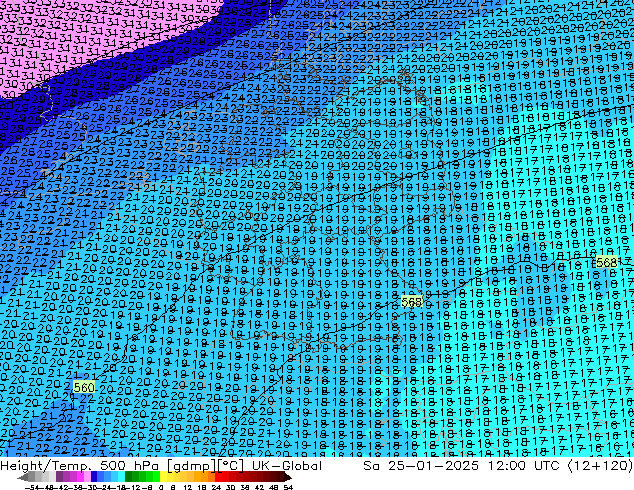Click the '(12+120)' forecast hour text
This screenshot has width=634, height=490.
pyautogui.click(x=600, y=466)
